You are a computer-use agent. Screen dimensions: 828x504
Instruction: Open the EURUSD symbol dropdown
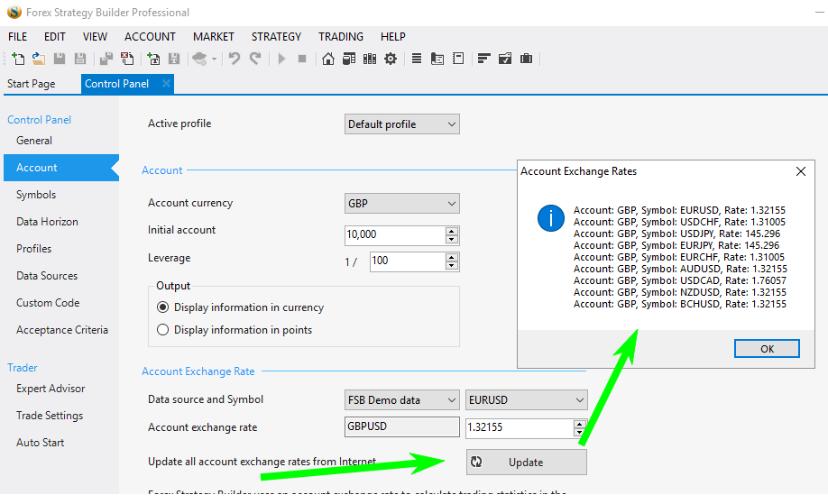(x=526, y=400)
